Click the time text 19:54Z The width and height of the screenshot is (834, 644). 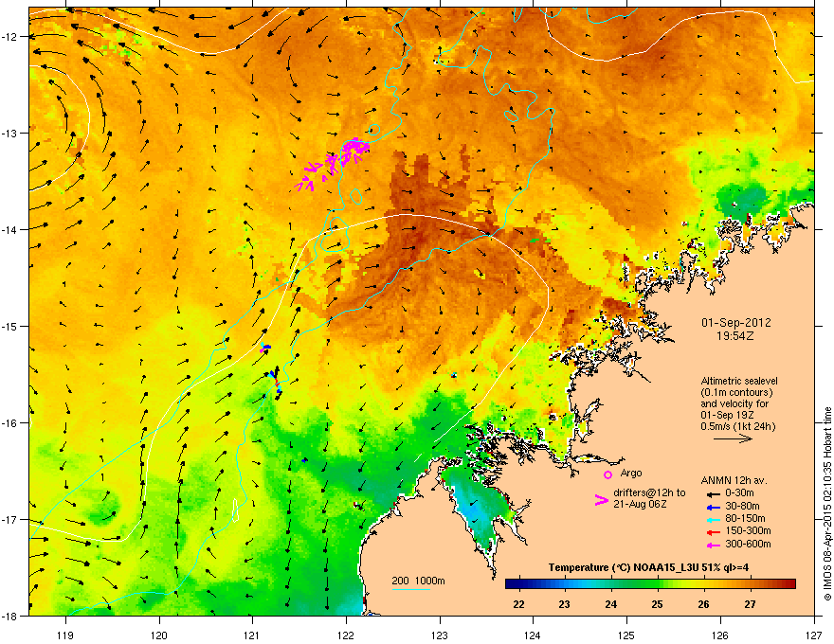(x=735, y=336)
